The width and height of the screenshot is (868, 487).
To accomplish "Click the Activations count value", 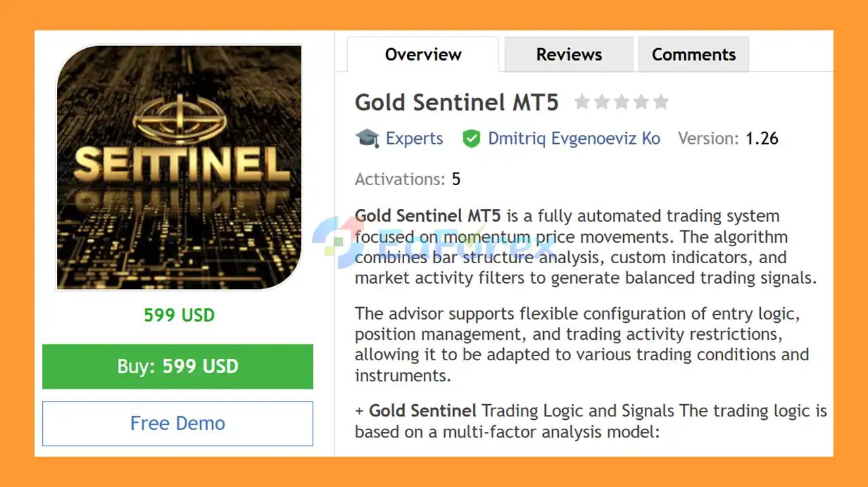I will point(456,179).
